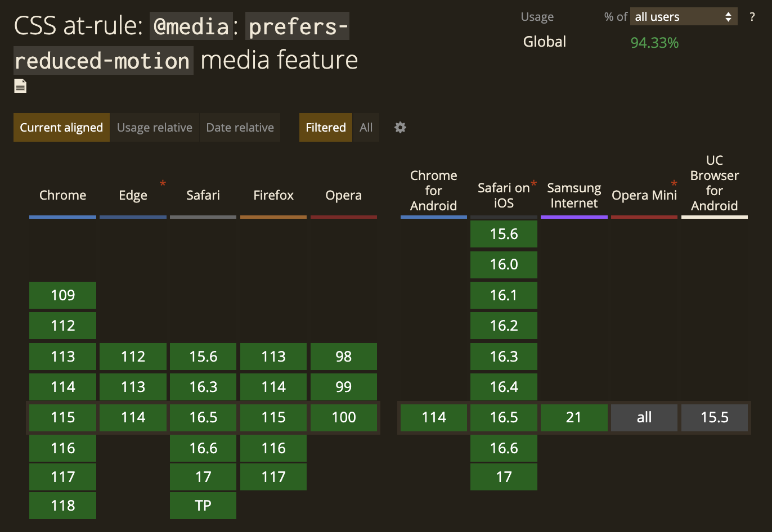Switch to Usage relative view
Screen dimensions: 772x532
(154, 127)
